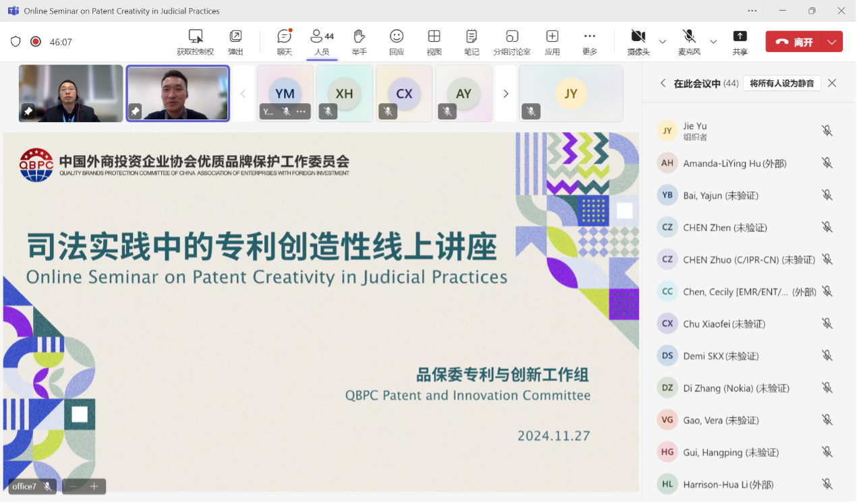This screenshot has height=504, width=859.
Task: Open the 视图 view layout options
Action: [x=434, y=42]
